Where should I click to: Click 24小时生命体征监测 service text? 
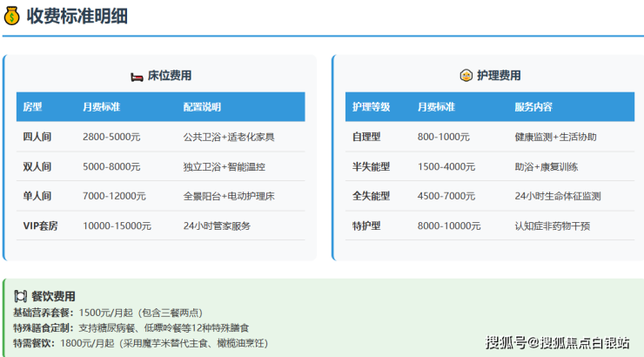(558, 196)
